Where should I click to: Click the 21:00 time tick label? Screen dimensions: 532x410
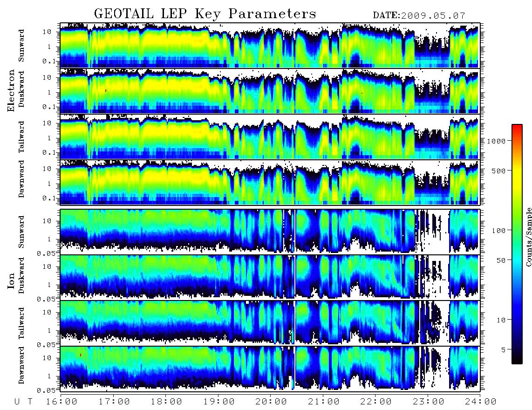click(324, 402)
